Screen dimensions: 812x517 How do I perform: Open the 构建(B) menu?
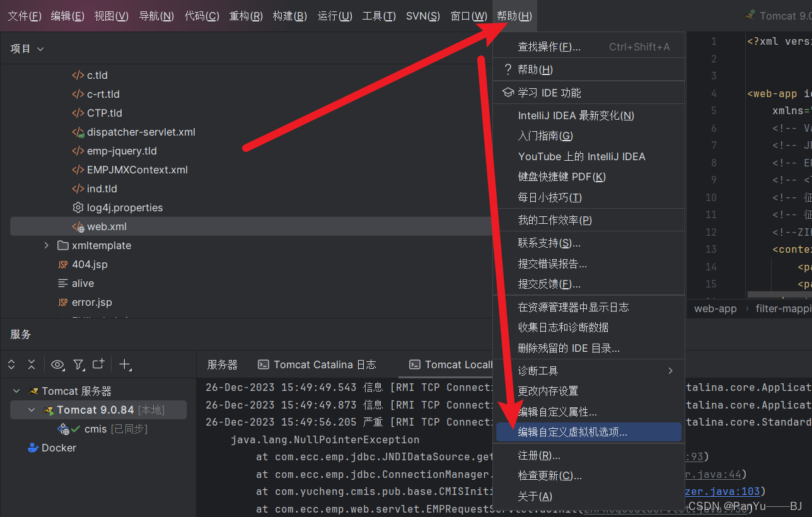point(290,16)
